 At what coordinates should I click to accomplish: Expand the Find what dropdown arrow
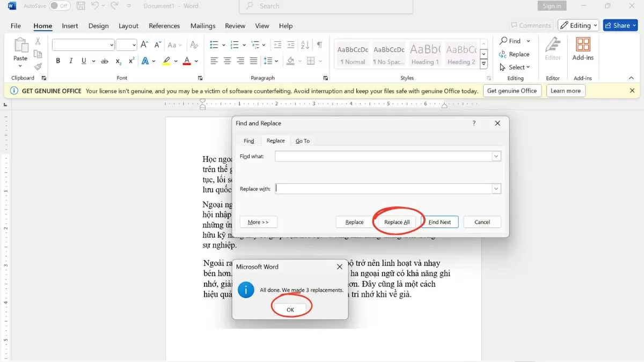coord(496,156)
